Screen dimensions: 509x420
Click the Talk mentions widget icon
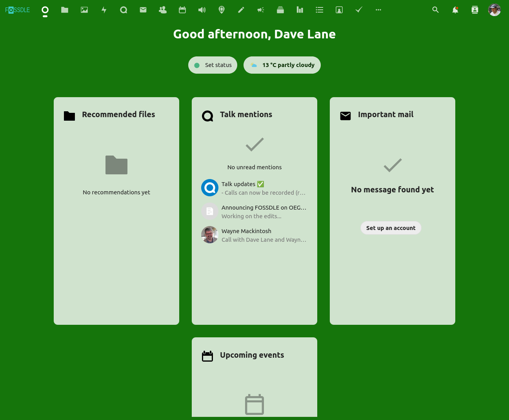pyautogui.click(x=207, y=116)
